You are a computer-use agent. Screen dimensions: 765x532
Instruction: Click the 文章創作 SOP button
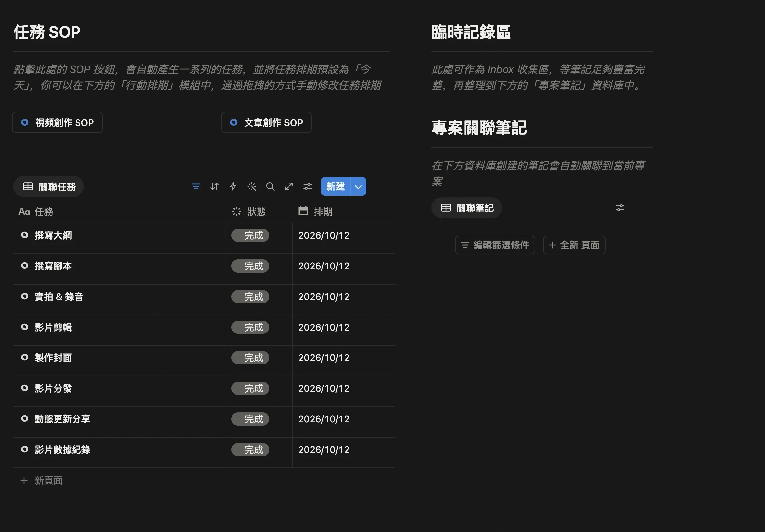click(x=266, y=123)
